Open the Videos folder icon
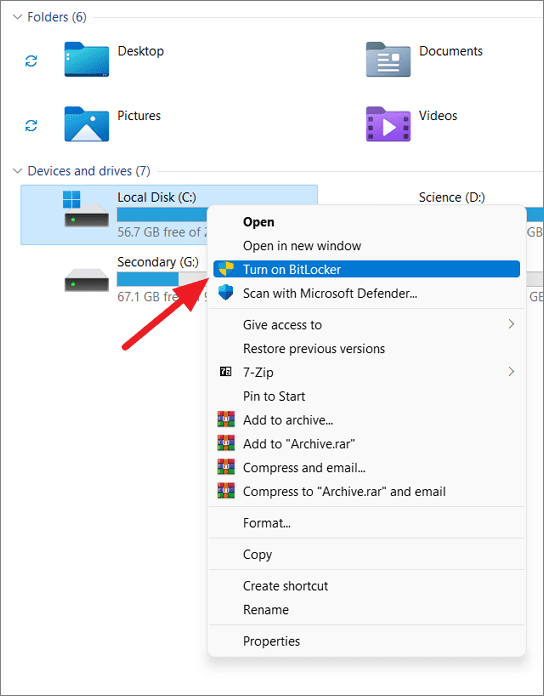Viewport: 544px width, 696px height. (388, 124)
